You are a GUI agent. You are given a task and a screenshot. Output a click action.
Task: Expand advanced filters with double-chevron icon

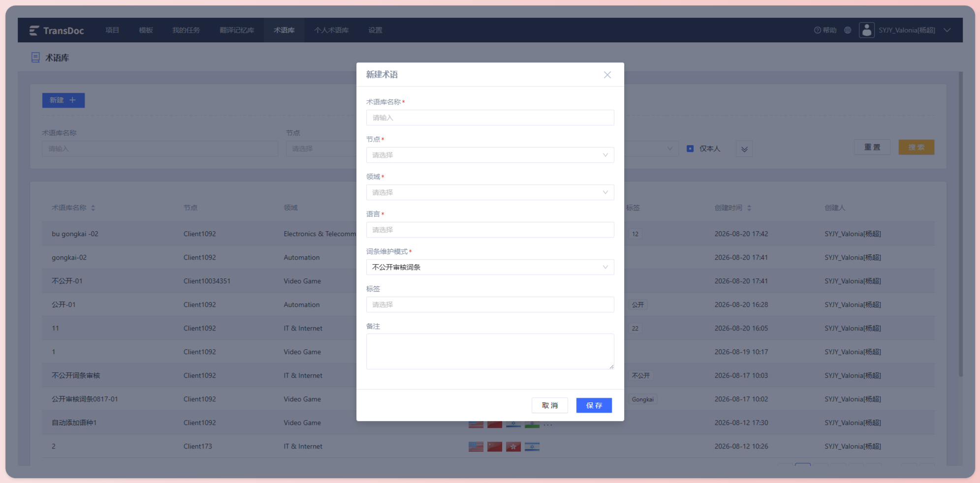pyautogui.click(x=744, y=149)
